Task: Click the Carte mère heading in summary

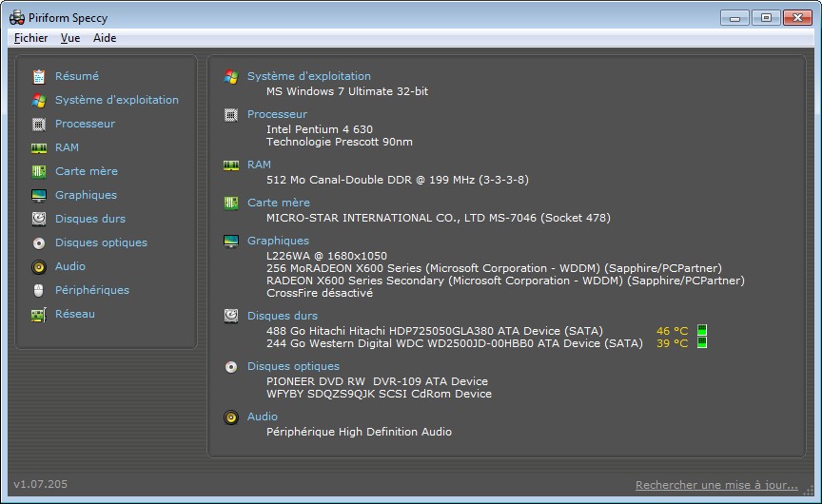Action: pyautogui.click(x=279, y=203)
